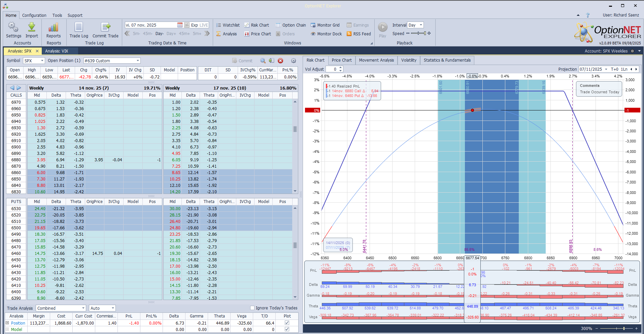Open the Monitor Dock window

(326, 34)
